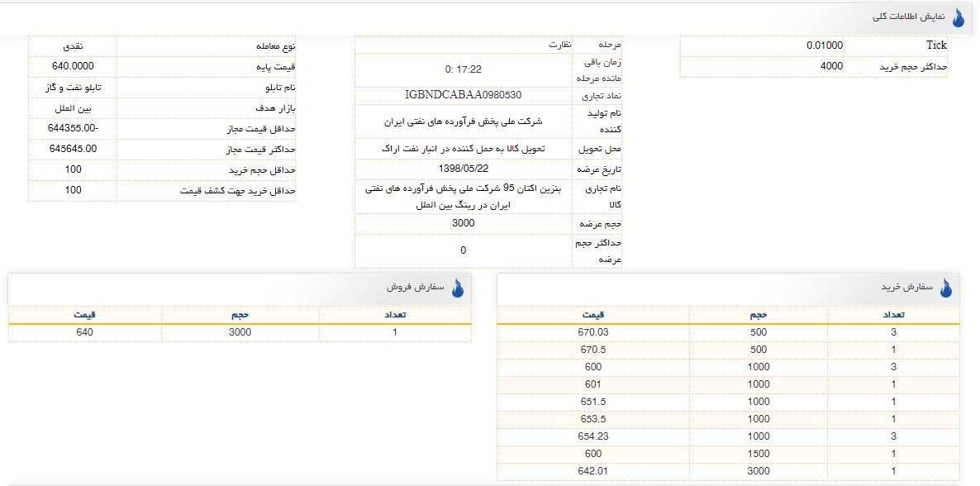Click the sell-order حجم column header
The image size is (980, 486).
point(240,315)
